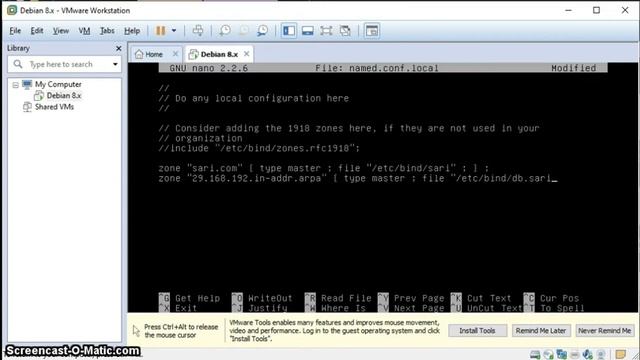The height and width of the screenshot is (360, 640).
Task: Click the CD/DVD drive status icon
Action: click(549, 354)
